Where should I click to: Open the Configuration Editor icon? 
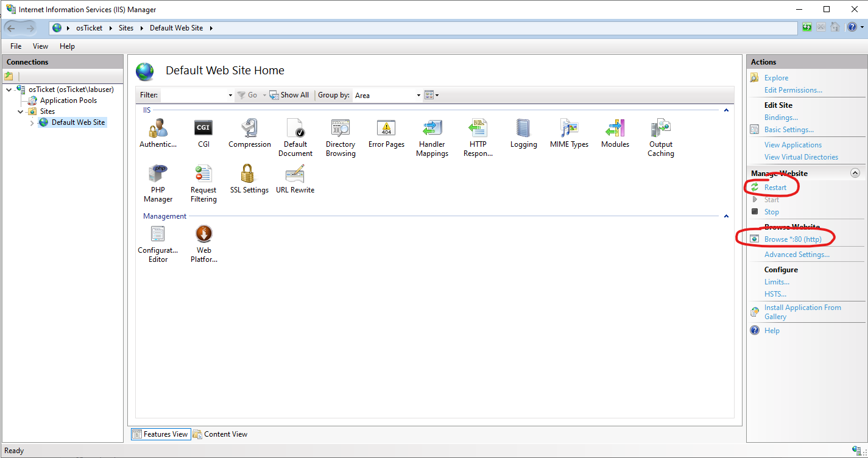point(158,244)
